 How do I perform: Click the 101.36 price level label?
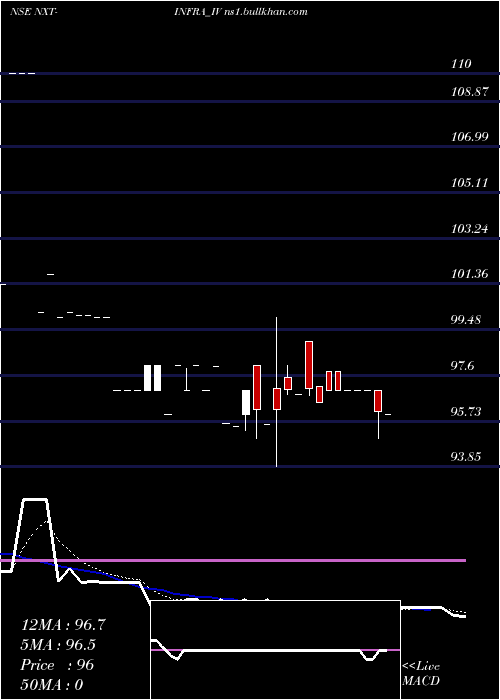tap(470, 274)
